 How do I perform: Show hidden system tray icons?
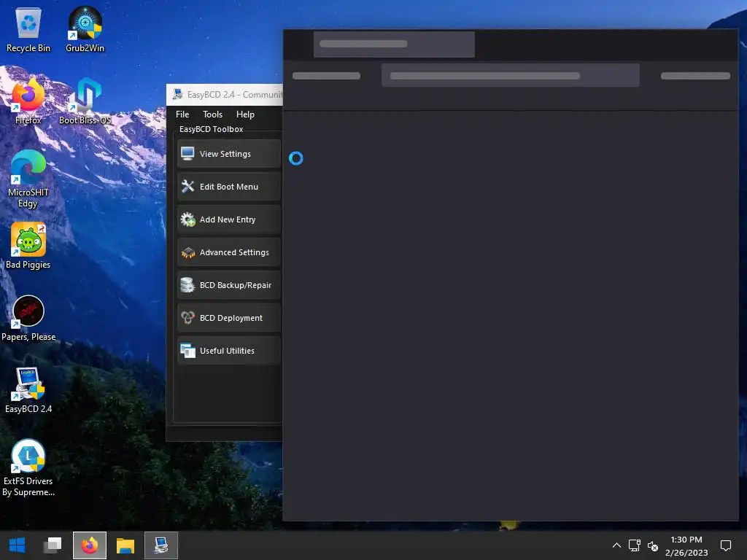tap(616, 545)
